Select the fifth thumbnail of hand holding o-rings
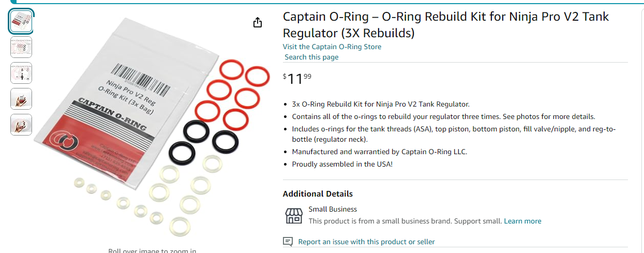Screen dimensions: 644x253 (21, 125)
